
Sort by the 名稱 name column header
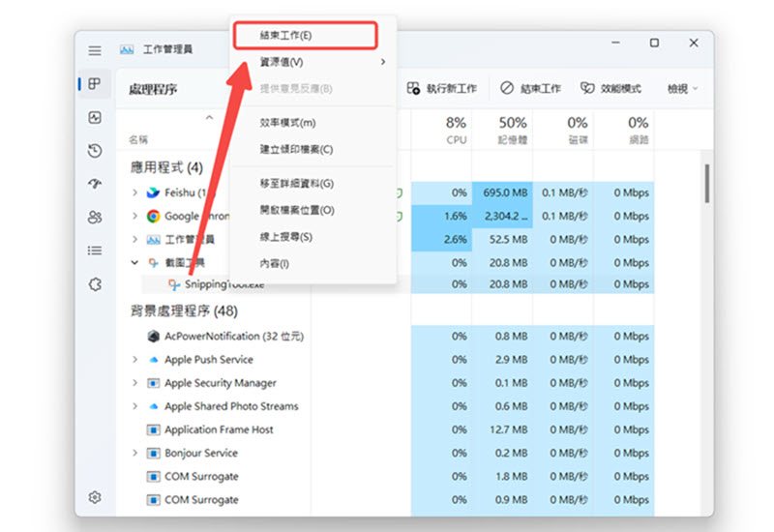tap(138, 140)
